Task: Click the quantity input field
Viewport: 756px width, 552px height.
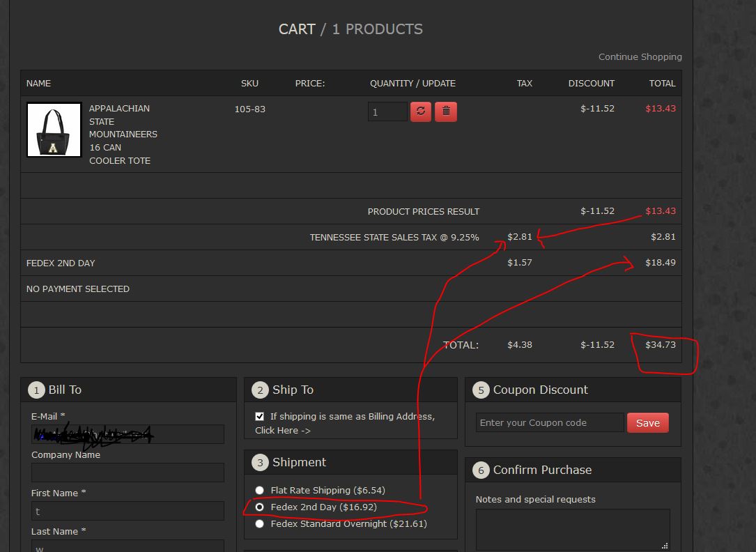Action: point(387,112)
